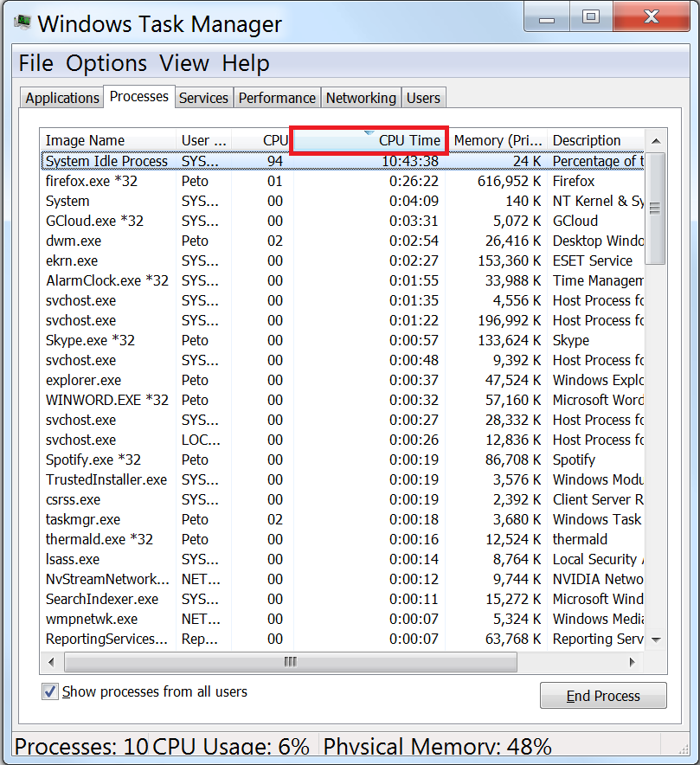The image size is (700, 765).
Task: Open the Options menu
Action: [x=106, y=63]
